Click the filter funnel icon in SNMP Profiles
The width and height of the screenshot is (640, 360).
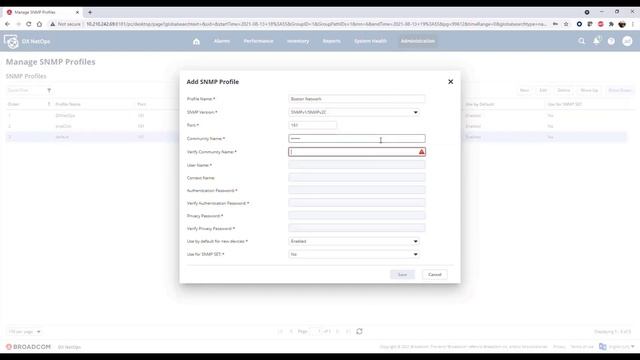point(49,90)
